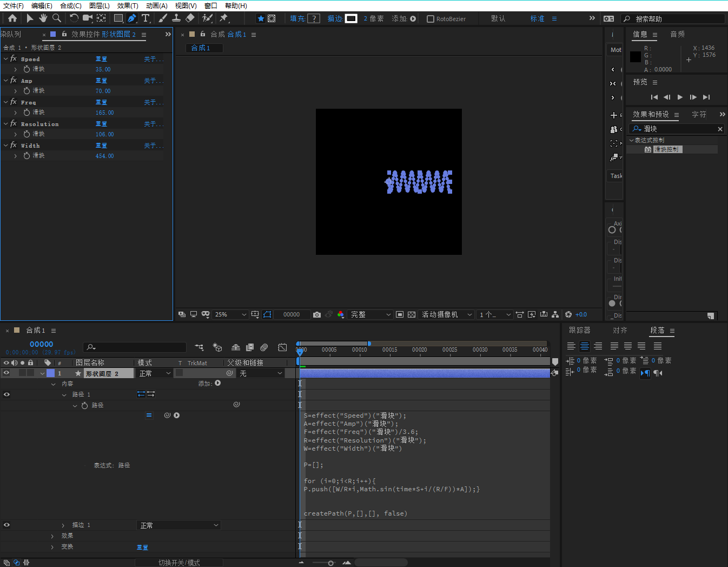This screenshot has height=567, width=728.
Task: Expand the 变换 transform group
Action: [52, 547]
